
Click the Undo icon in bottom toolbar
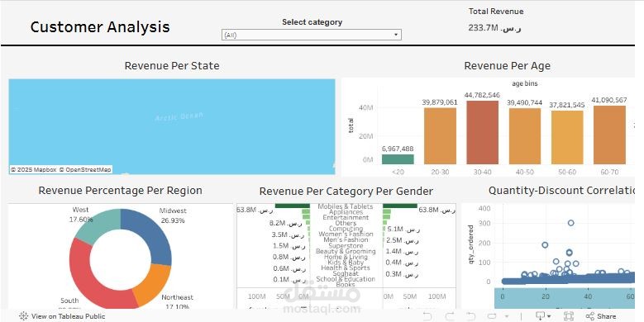coord(427,316)
